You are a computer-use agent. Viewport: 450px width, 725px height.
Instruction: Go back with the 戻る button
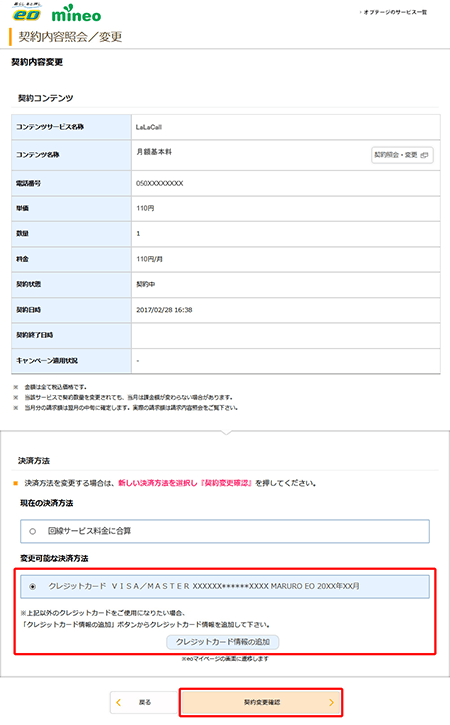[x=144, y=702]
